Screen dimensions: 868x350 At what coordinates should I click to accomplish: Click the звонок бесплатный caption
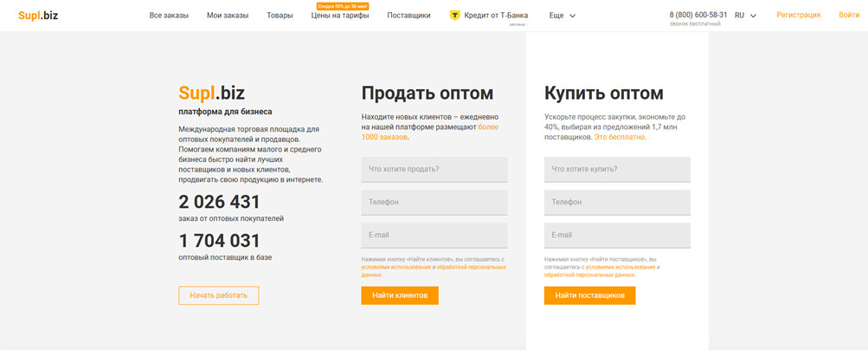pyautogui.click(x=695, y=23)
